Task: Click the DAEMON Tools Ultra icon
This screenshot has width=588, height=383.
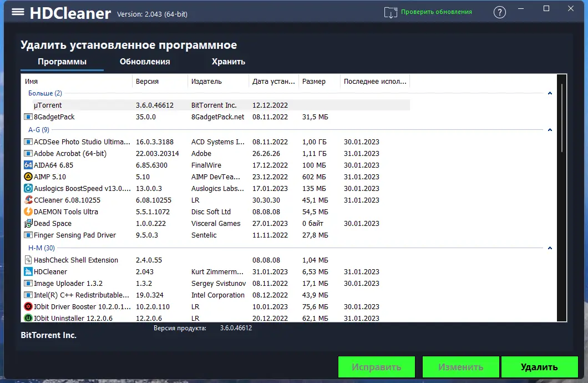Action: point(28,211)
